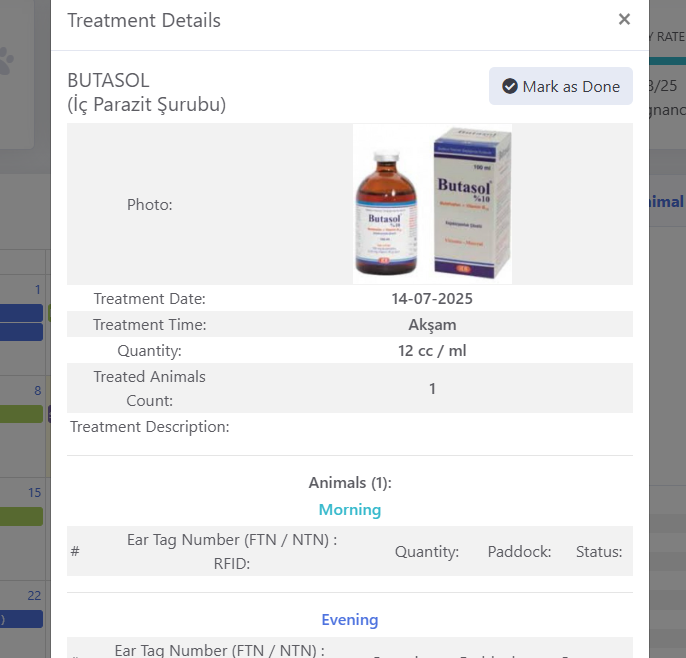Select the Morning section heading

click(x=350, y=510)
